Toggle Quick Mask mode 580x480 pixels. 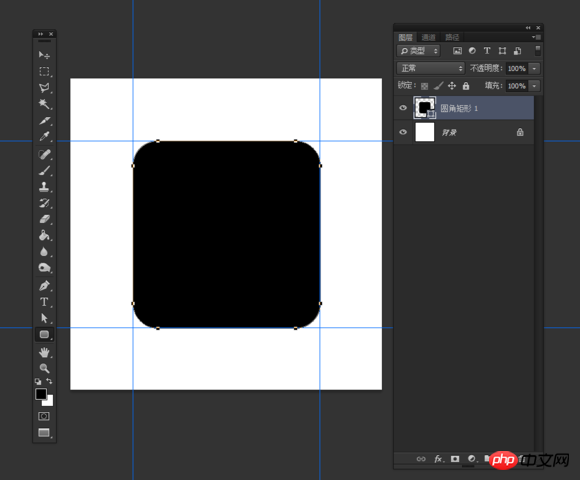[44, 416]
